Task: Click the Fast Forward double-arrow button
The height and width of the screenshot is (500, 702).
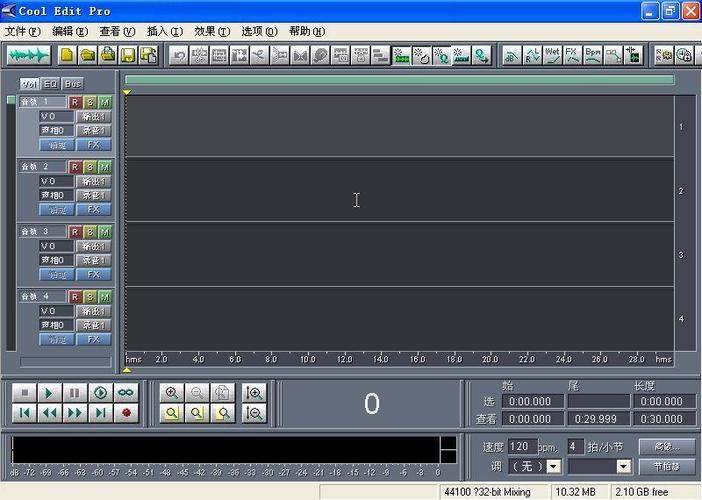Action: 75,413
